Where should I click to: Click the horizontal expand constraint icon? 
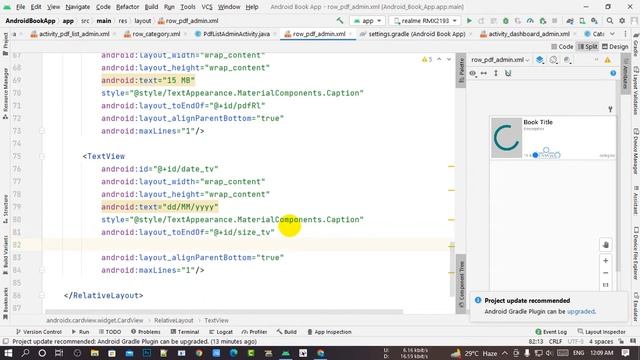coord(484,73)
